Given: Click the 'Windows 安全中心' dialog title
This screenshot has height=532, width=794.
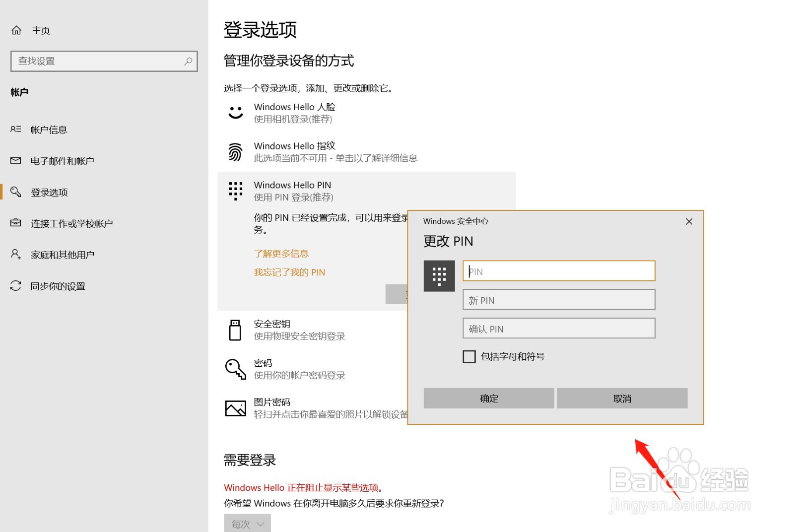Looking at the screenshot, I should point(456,221).
